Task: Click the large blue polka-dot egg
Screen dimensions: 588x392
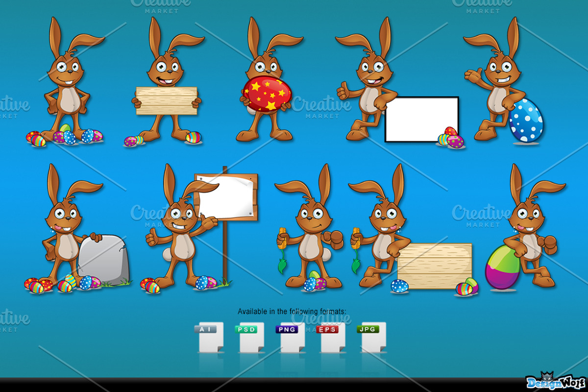Action: (526, 120)
